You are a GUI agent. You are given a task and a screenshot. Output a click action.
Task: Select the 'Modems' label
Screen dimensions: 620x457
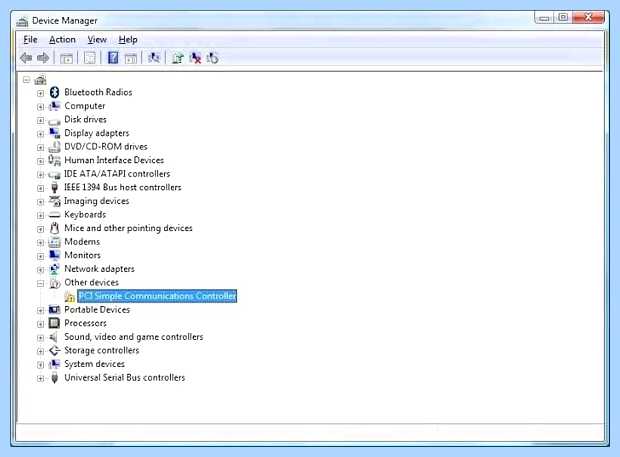(x=82, y=242)
